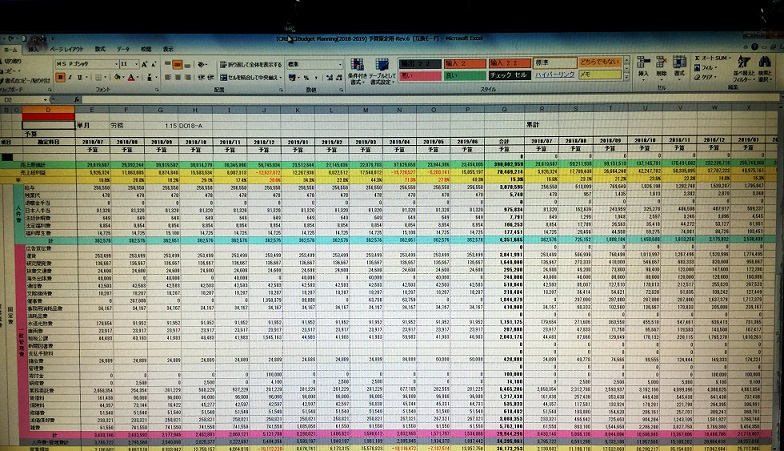Click the decrease decimal icon
Viewport: 784px width, 451px height.
tap(338, 78)
